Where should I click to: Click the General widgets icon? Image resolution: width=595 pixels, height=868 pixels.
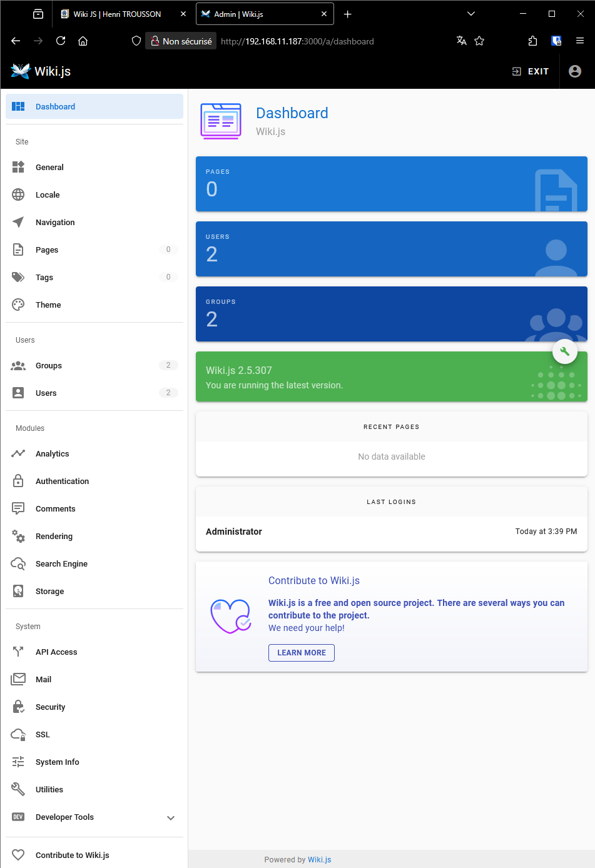[x=18, y=167]
